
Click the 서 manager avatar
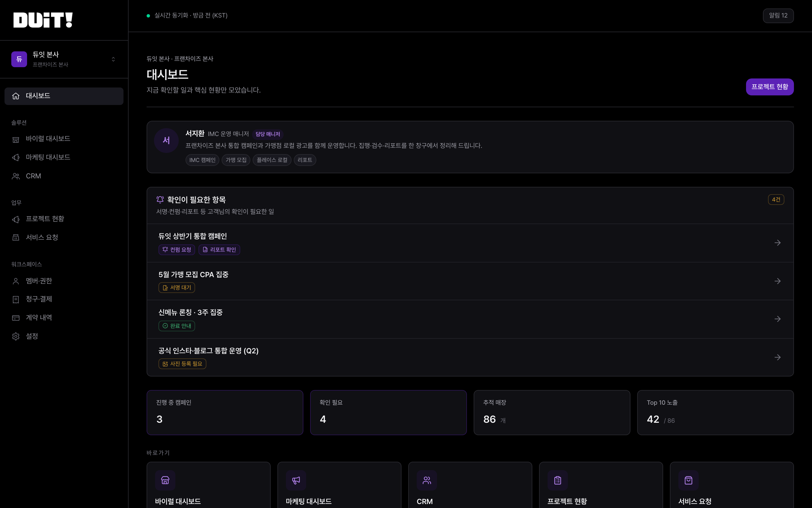pyautogui.click(x=166, y=141)
